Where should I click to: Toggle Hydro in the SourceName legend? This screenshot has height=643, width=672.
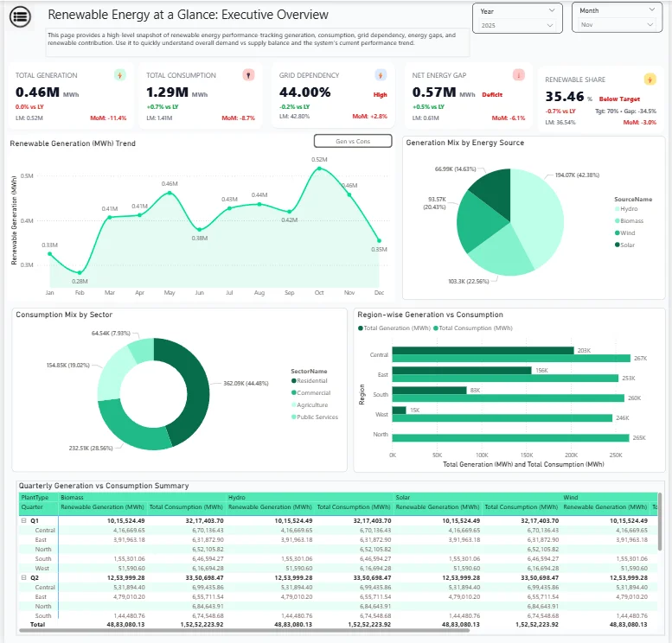(x=629, y=208)
